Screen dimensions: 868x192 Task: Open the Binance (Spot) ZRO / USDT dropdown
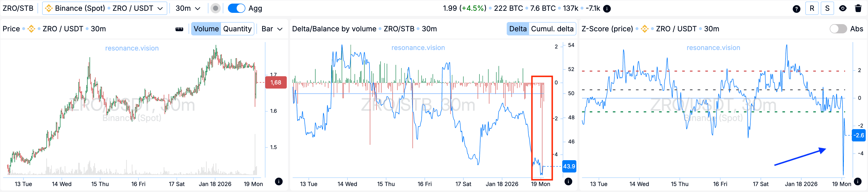(x=105, y=8)
